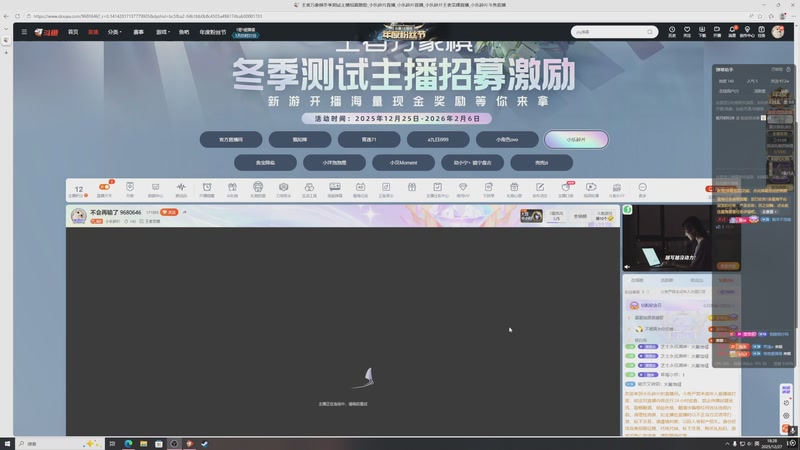The height and width of the screenshot is (450, 800).
Task: Open the audio waveform tool icon
Action: pyautogui.click(x=181, y=189)
